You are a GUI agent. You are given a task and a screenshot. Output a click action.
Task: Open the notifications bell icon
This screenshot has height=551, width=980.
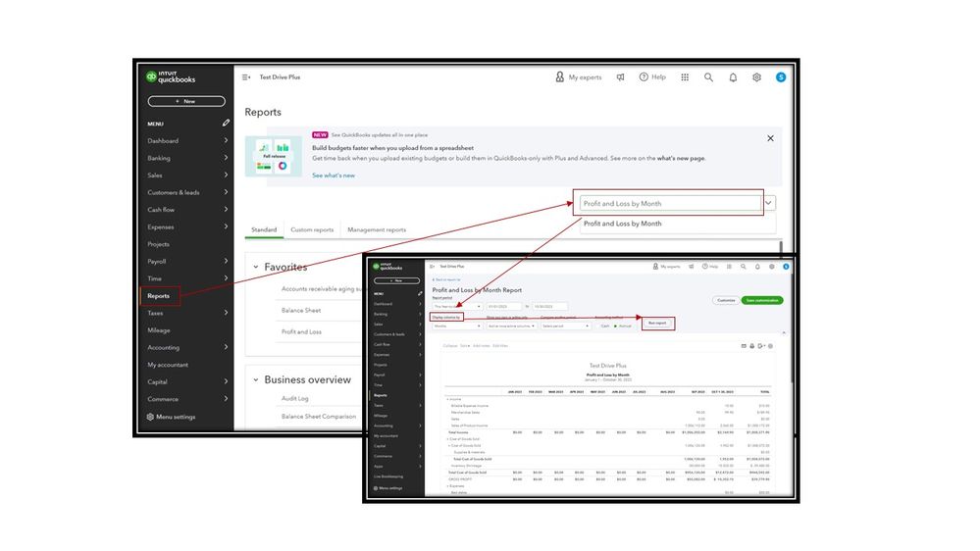pos(733,77)
